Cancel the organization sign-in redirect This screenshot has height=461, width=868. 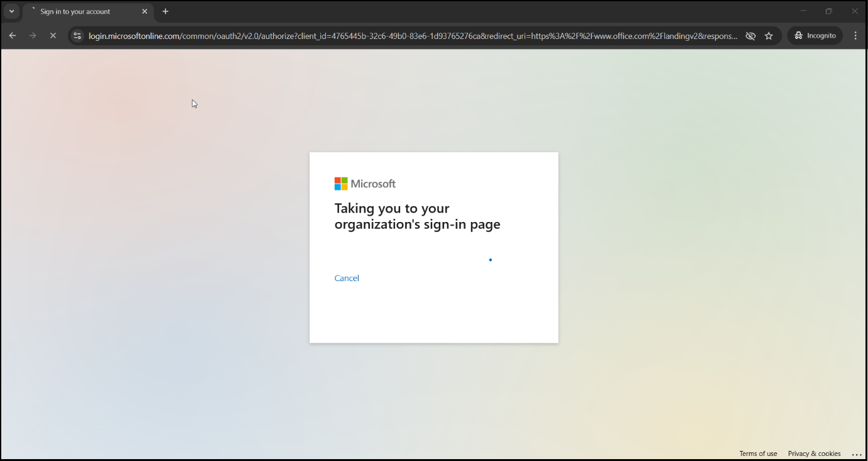[x=347, y=278]
